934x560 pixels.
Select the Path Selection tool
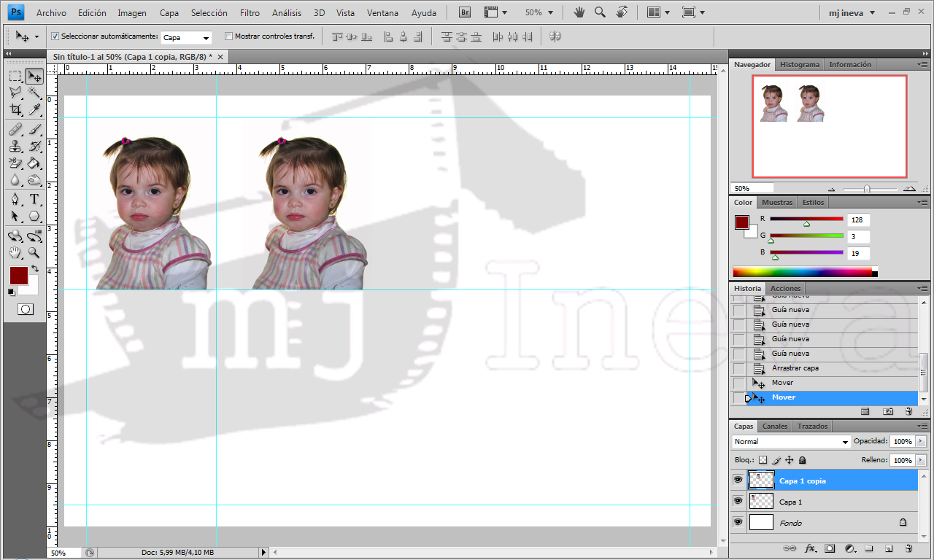click(15, 217)
